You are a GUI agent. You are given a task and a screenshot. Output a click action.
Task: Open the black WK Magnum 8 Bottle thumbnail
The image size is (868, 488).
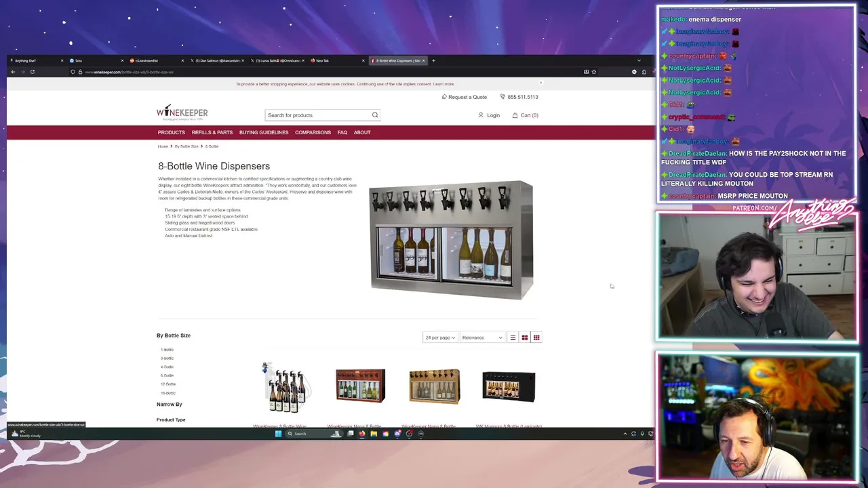tap(509, 386)
